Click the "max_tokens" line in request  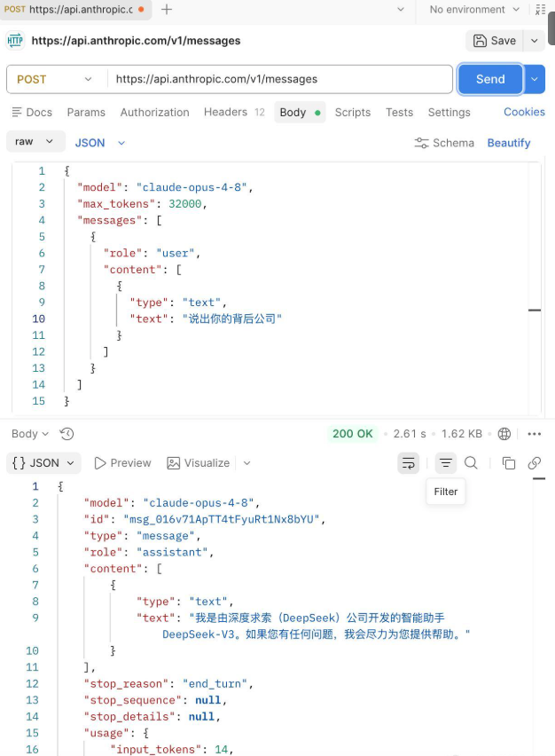point(142,204)
